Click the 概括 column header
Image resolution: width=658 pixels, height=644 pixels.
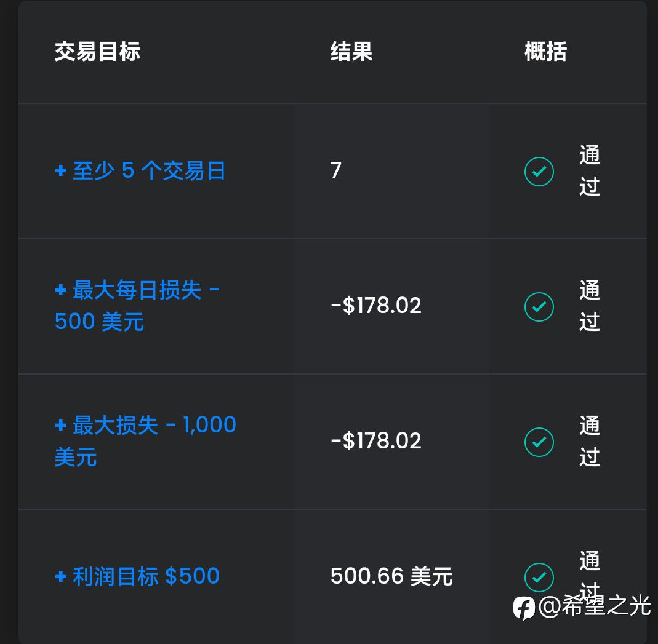(545, 52)
